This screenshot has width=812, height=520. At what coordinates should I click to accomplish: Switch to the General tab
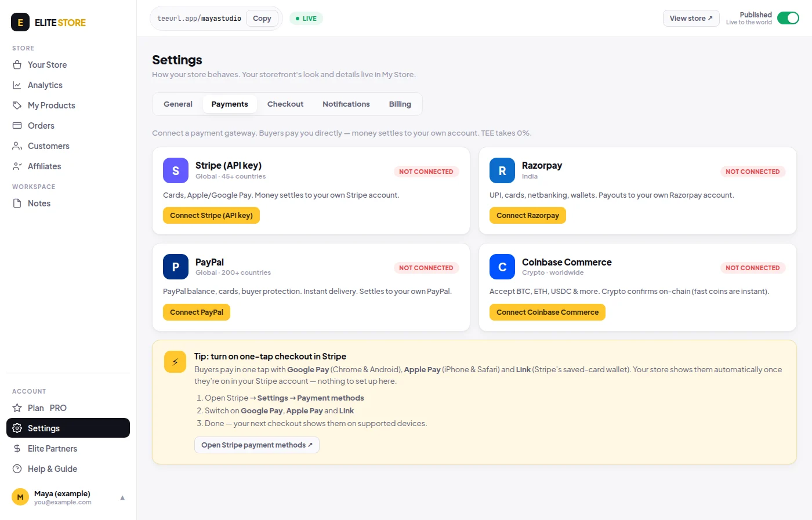[178, 104]
